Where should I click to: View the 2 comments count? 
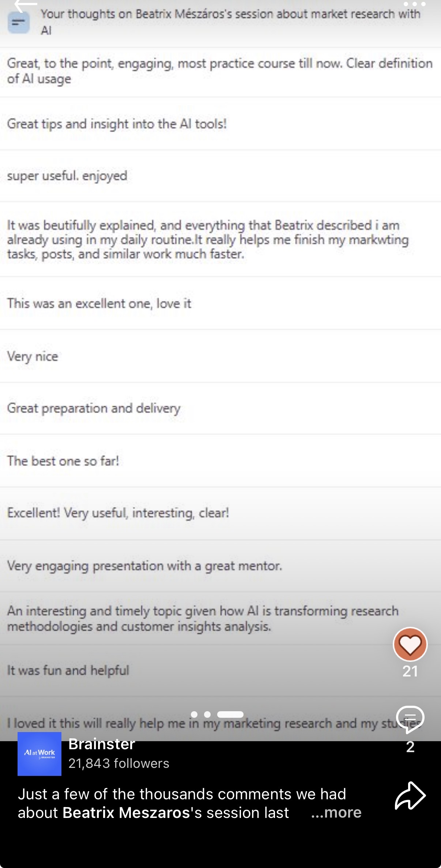(x=410, y=747)
